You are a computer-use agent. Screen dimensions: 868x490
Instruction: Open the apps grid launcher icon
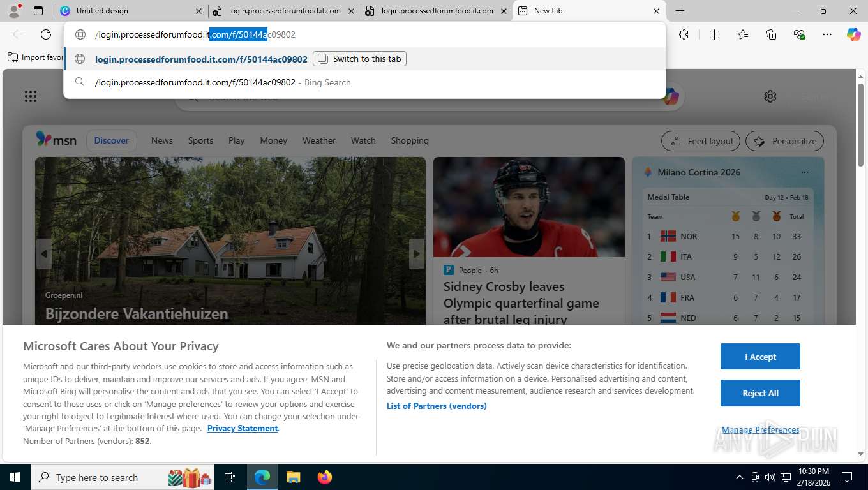click(31, 96)
